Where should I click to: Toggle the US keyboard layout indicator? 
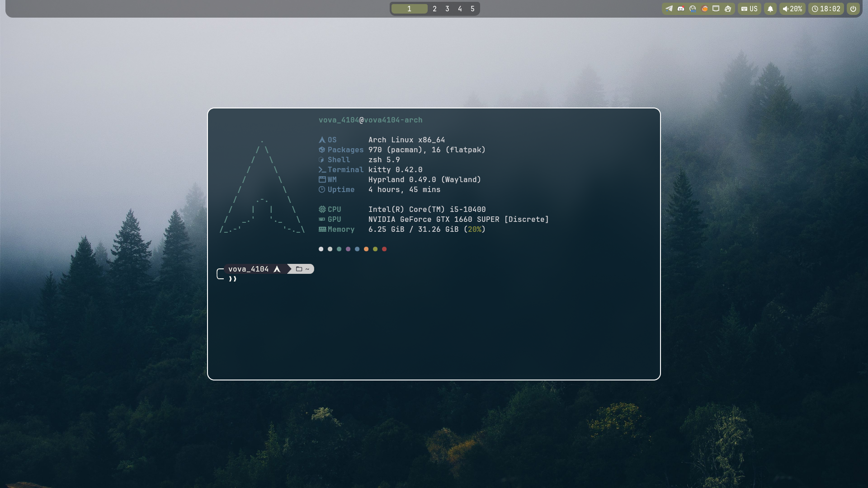pyautogui.click(x=750, y=9)
